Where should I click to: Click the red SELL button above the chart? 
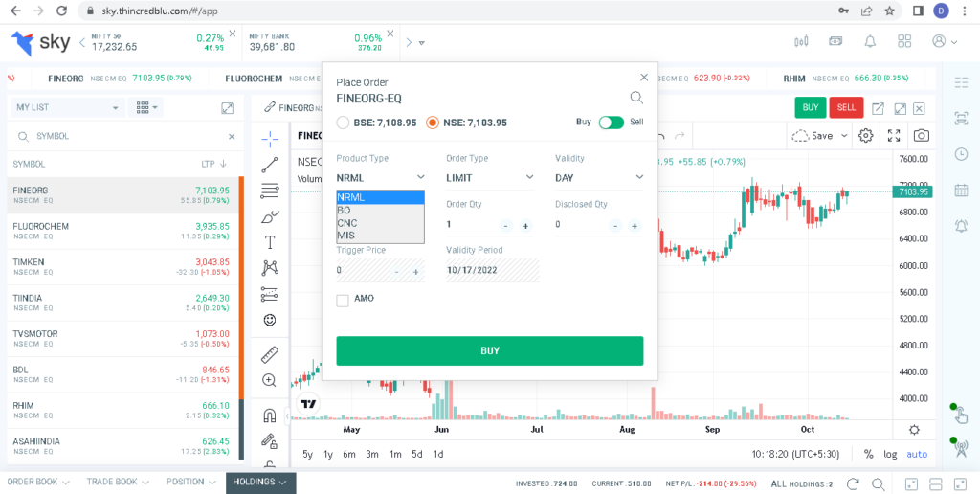(x=846, y=107)
